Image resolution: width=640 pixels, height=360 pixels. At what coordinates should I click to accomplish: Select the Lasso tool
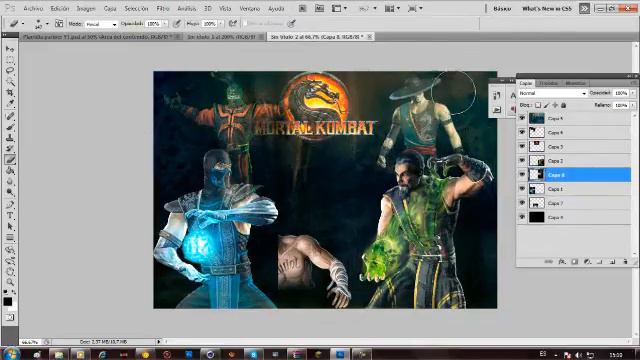[x=10, y=71]
